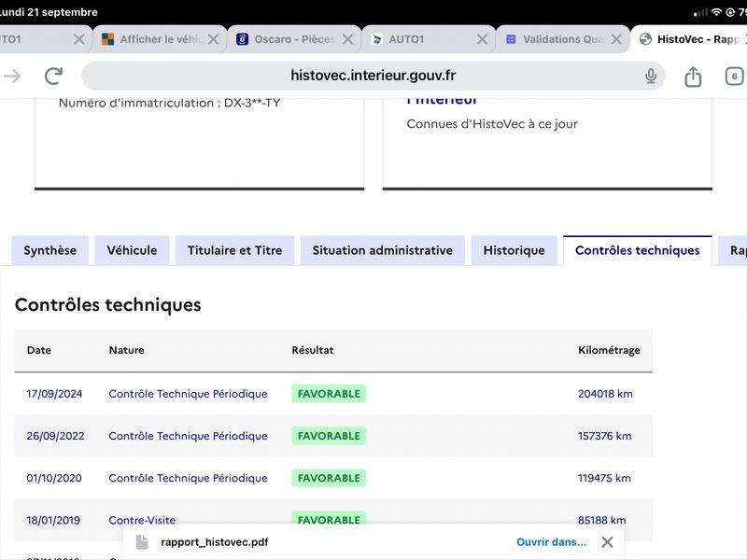This screenshot has height=560, width=747.
Task: Dismiss the rapport_histovec.pdf download bar
Action: [607, 542]
